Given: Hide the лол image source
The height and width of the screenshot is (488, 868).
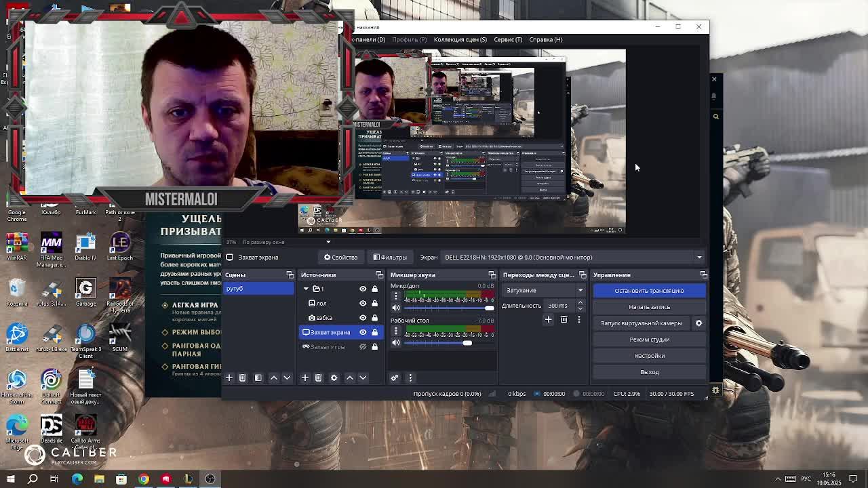Looking at the screenshot, I should pyautogui.click(x=363, y=304).
